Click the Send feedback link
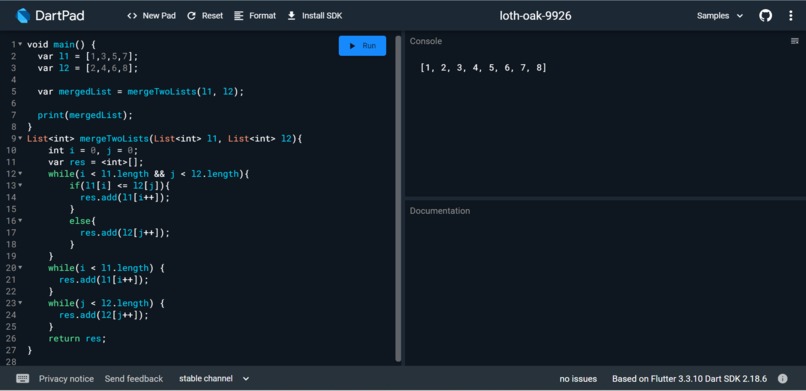This screenshot has width=806, height=391. pos(134,379)
